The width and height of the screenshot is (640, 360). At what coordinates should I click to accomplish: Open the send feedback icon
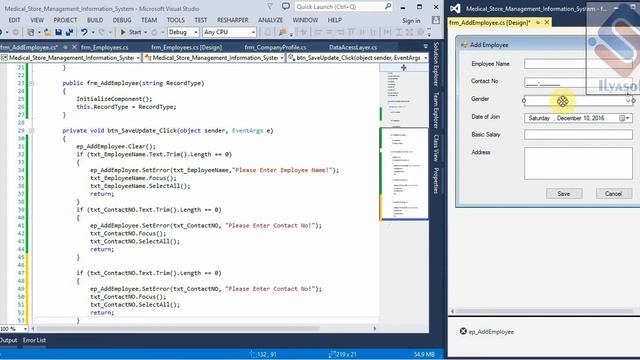pos(286,6)
